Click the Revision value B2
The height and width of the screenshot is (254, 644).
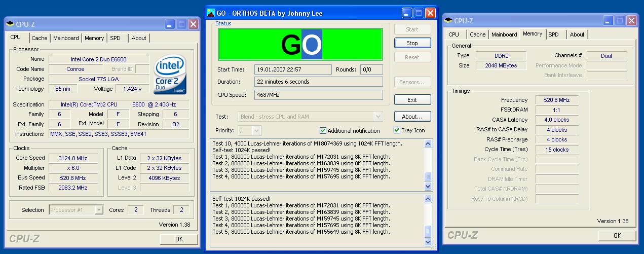click(176, 124)
